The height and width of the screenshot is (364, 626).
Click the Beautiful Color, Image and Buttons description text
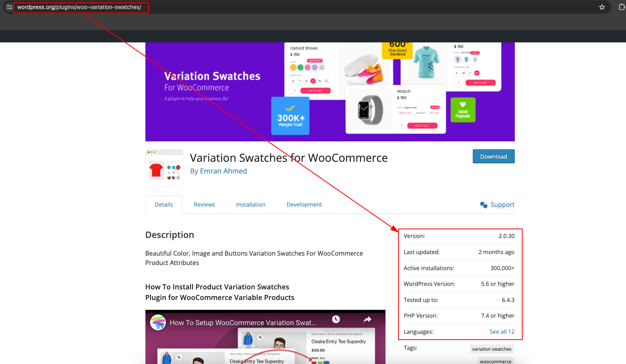pos(254,258)
